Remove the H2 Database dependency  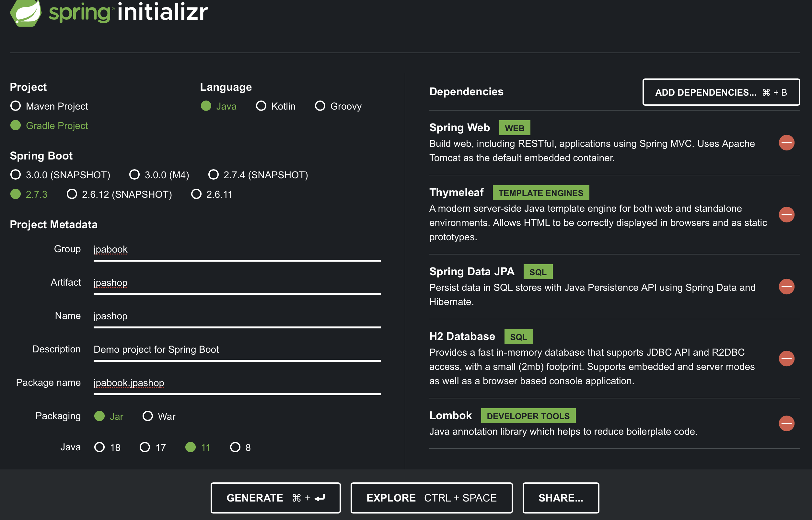pos(786,359)
